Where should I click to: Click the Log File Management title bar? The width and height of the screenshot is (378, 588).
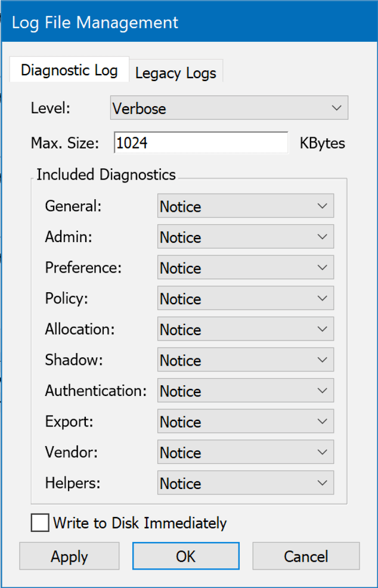[188, 23]
